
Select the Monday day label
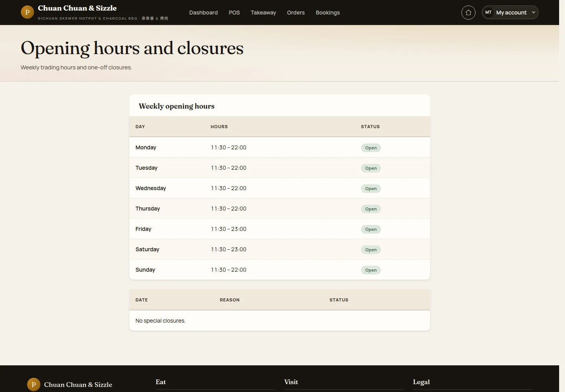(x=146, y=147)
